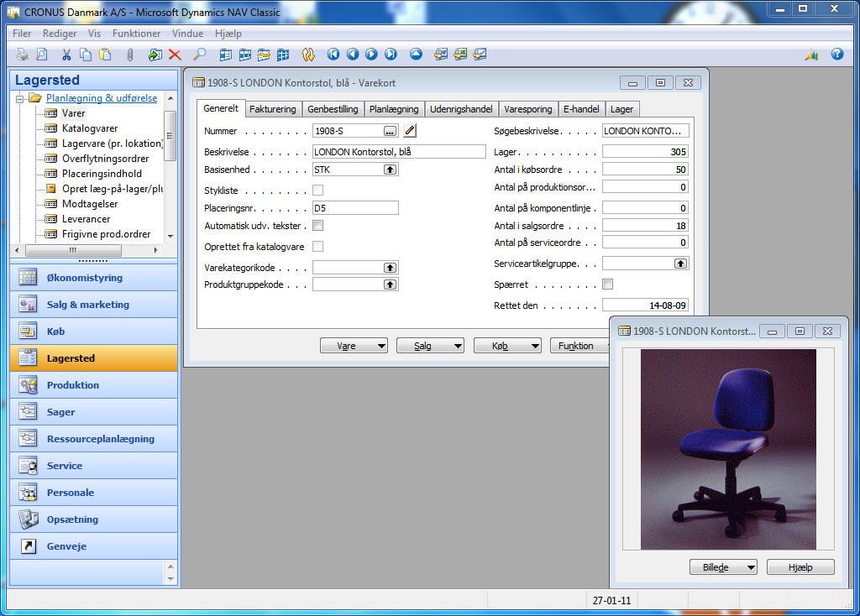Open the Salg & marketing navigation section

point(94,305)
